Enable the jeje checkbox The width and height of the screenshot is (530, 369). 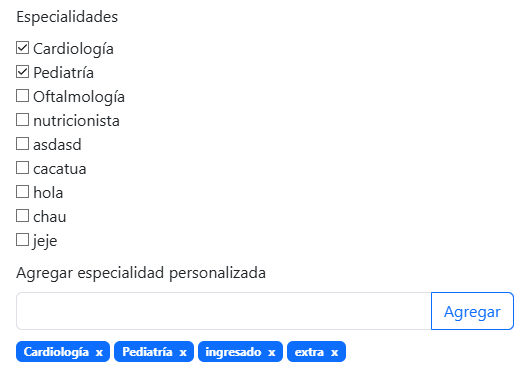click(22, 240)
